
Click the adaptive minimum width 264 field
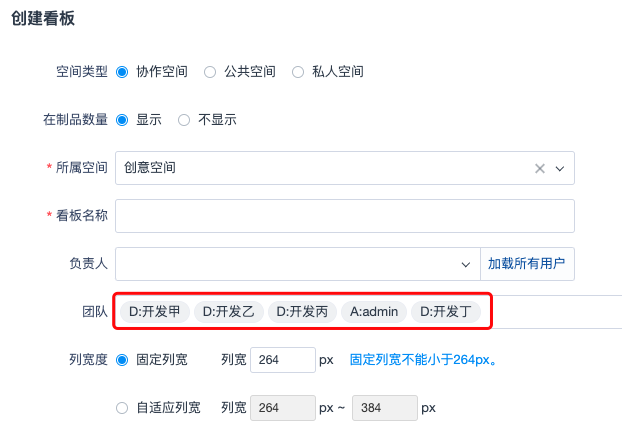[282, 408]
